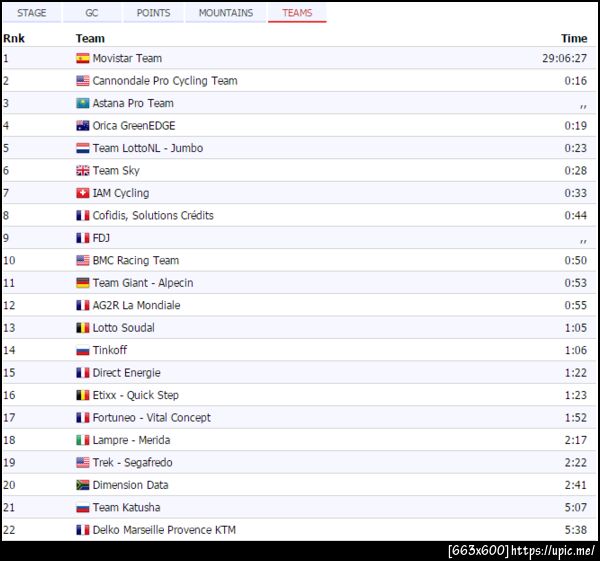
Task: Click the French flag beside Delko Marseille Provence KTM
Action: [x=83, y=530]
